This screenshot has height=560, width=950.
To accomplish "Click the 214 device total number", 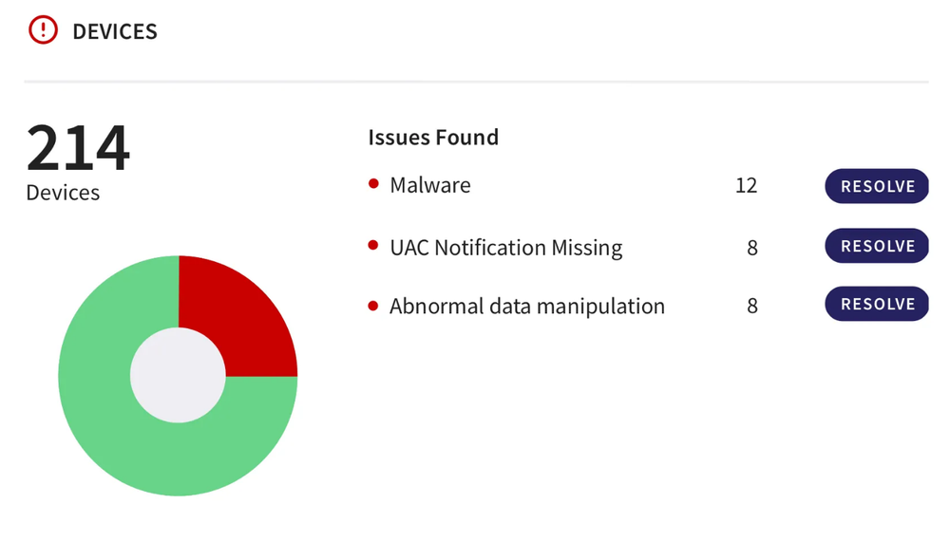I will 78,148.
